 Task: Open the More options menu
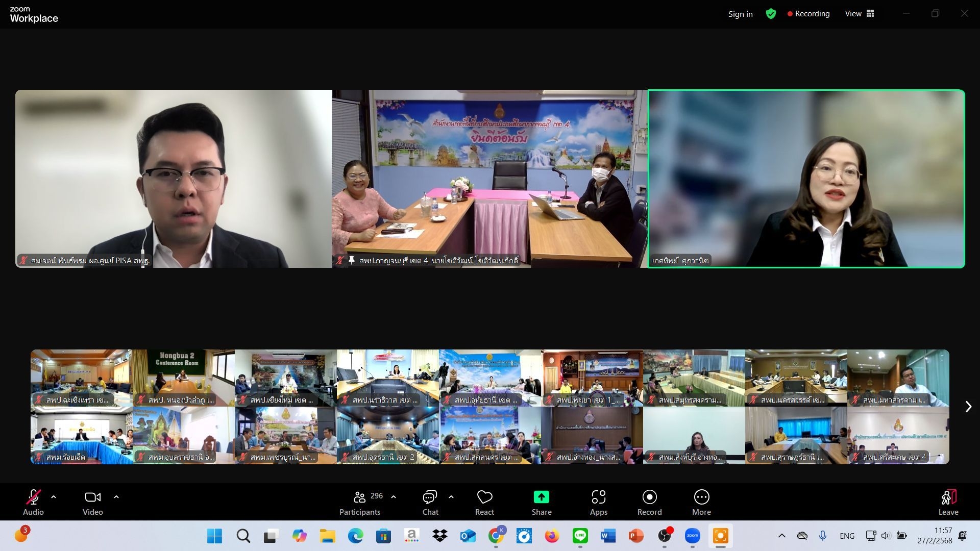pos(702,503)
